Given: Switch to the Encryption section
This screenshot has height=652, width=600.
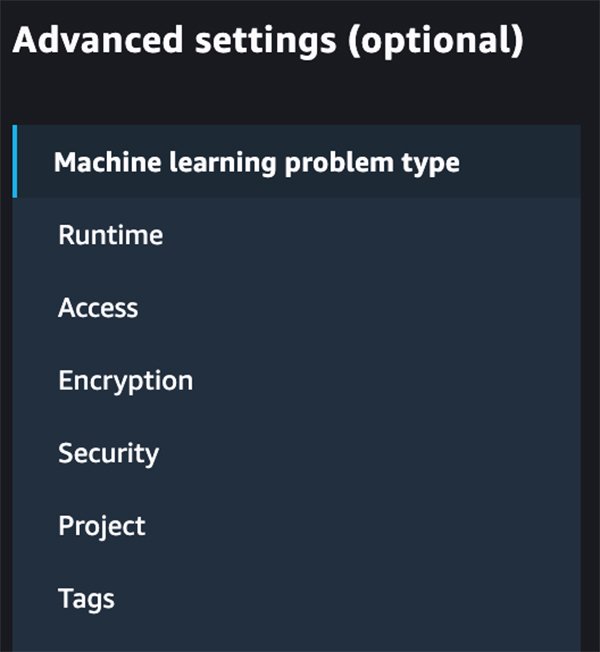Looking at the screenshot, I should coord(125,380).
